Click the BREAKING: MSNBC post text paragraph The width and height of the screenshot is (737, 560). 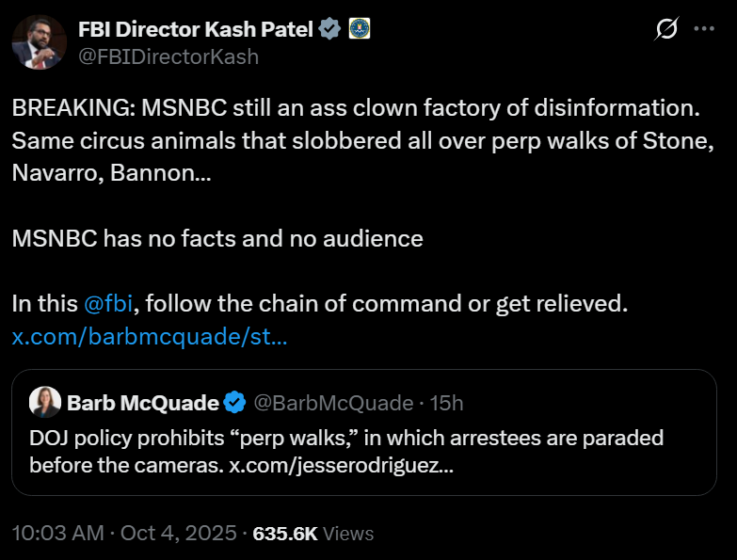coord(356,140)
